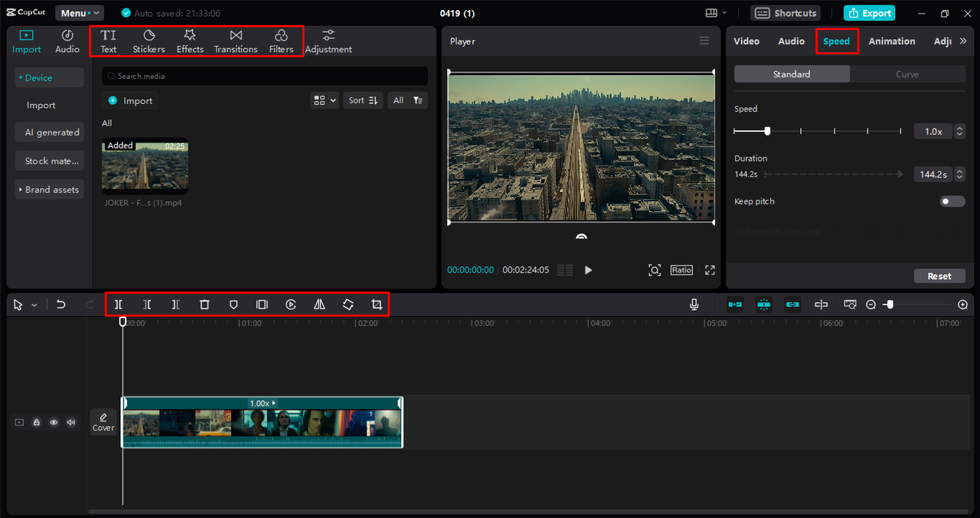Open the Player hamburger menu
This screenshot has height=518, width=980.
click(704, 41)
